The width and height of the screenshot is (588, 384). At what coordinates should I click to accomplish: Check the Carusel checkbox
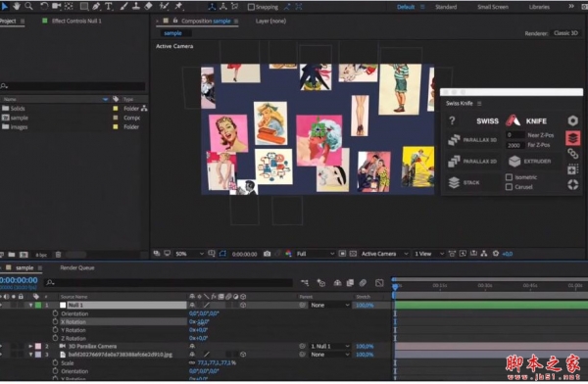coord(509,187)
